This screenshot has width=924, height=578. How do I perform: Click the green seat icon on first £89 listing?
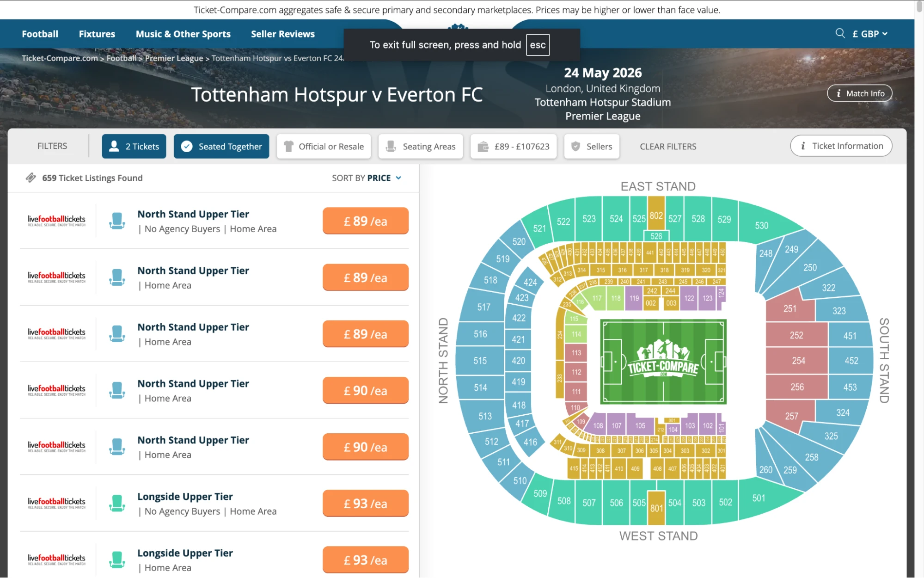tap(117, 221)
